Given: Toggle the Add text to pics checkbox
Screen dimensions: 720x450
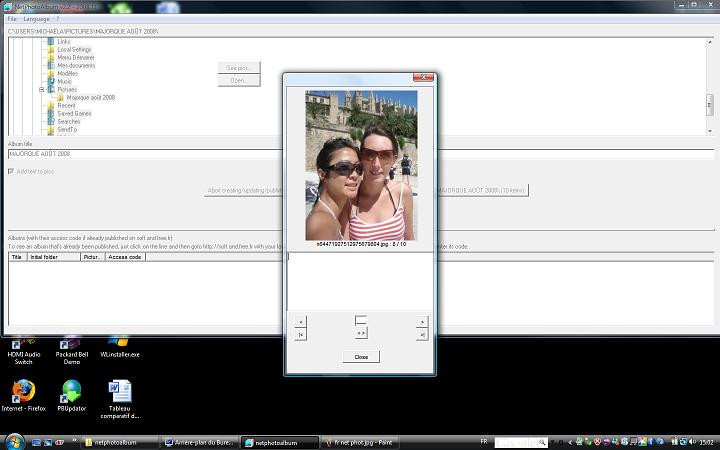Looking at the screenshot, I should [x=11, y=171].
